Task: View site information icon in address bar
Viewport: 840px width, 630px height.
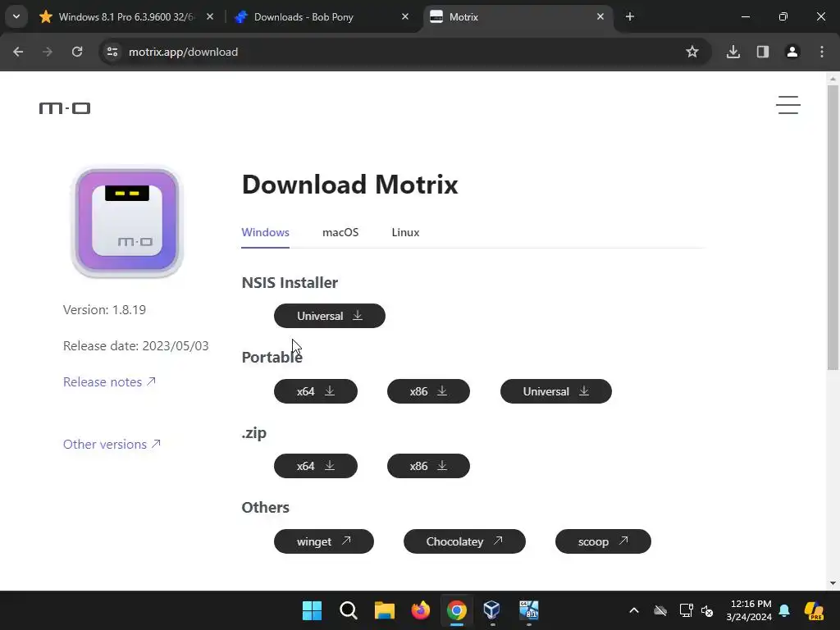Action: pos(112,52)
